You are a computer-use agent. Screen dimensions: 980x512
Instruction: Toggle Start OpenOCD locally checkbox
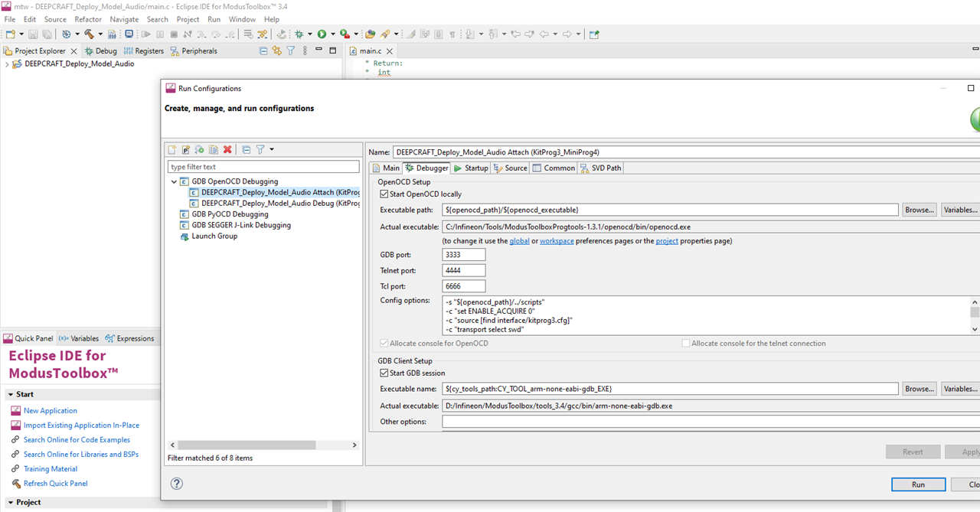[384, 194]
